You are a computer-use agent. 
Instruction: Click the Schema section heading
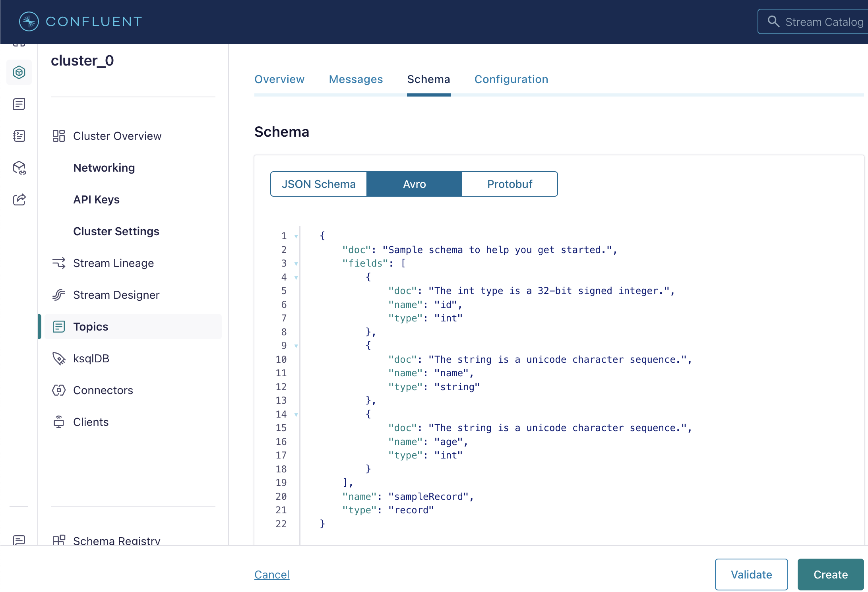(x=281, y=132)
